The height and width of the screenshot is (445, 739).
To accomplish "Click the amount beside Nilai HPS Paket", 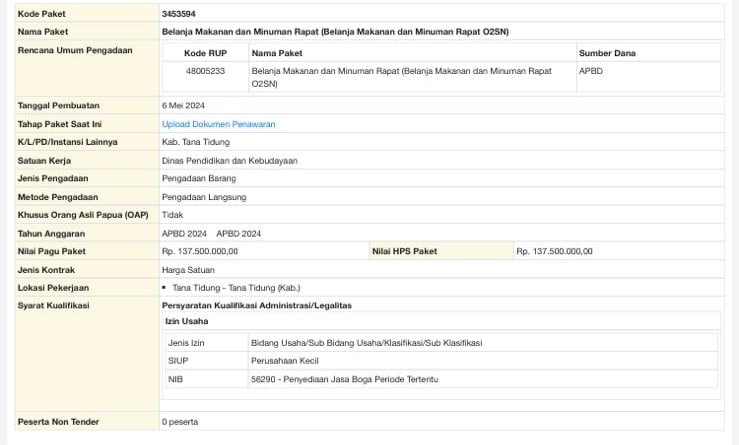I will coord(554,251).
